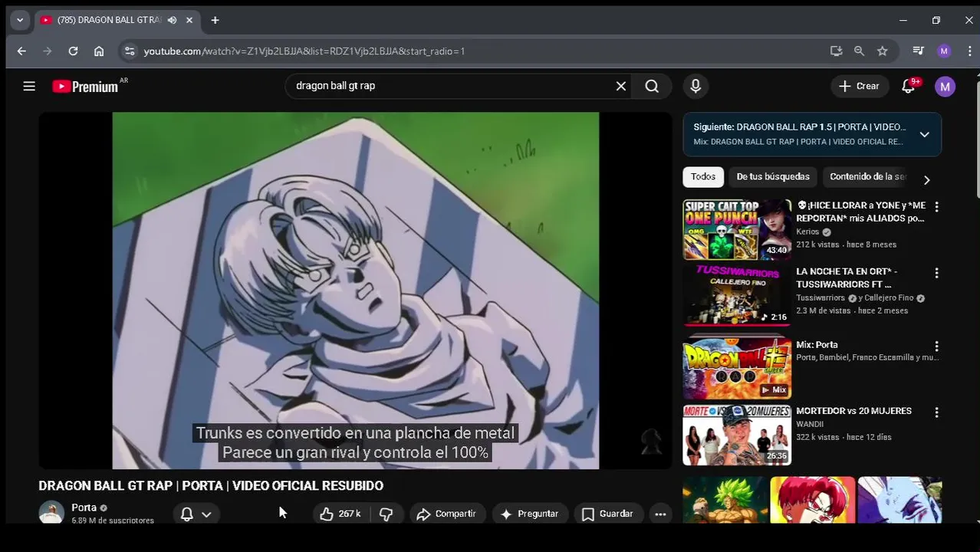Open the Porta channel name link
The height and width of the screenshot is (552, 980).
[x=84, y=508]
